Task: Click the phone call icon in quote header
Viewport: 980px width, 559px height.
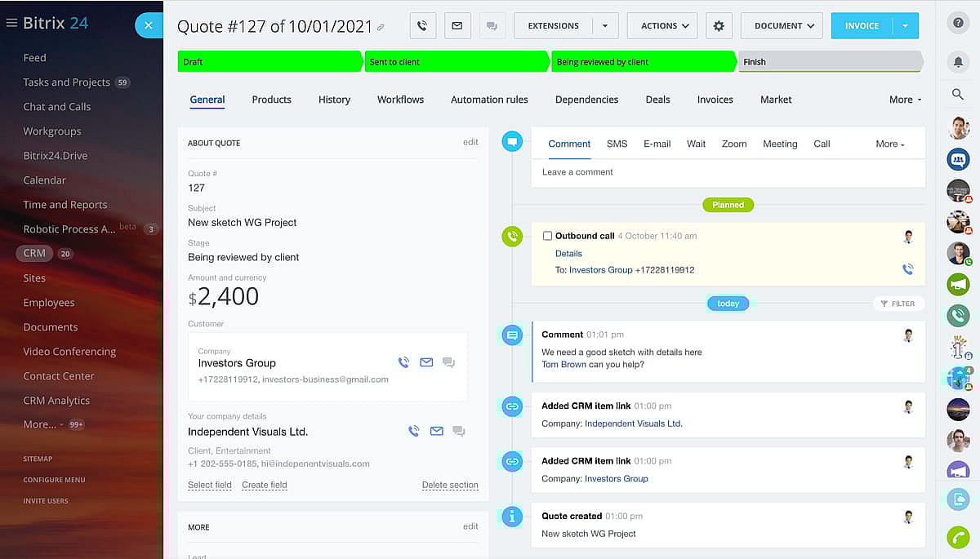Action: 422,26
